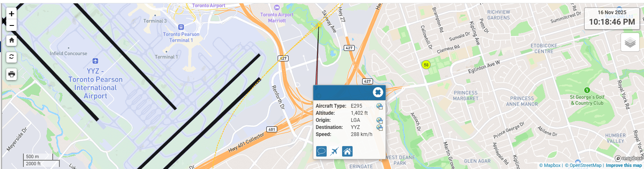The width and height of the screenshot is (644, 169).
Task: Select the yellow 58 noise monitor marker
Action: 426,65
